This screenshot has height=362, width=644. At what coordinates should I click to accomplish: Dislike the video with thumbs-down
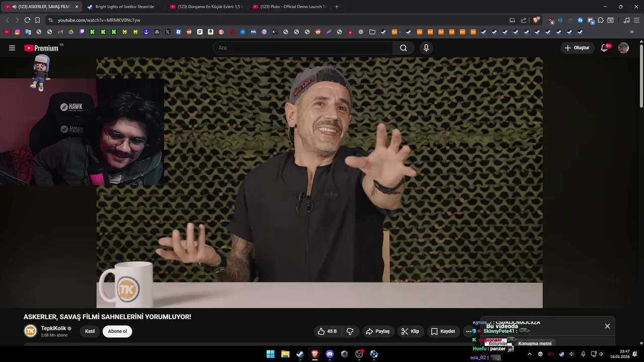350,331
